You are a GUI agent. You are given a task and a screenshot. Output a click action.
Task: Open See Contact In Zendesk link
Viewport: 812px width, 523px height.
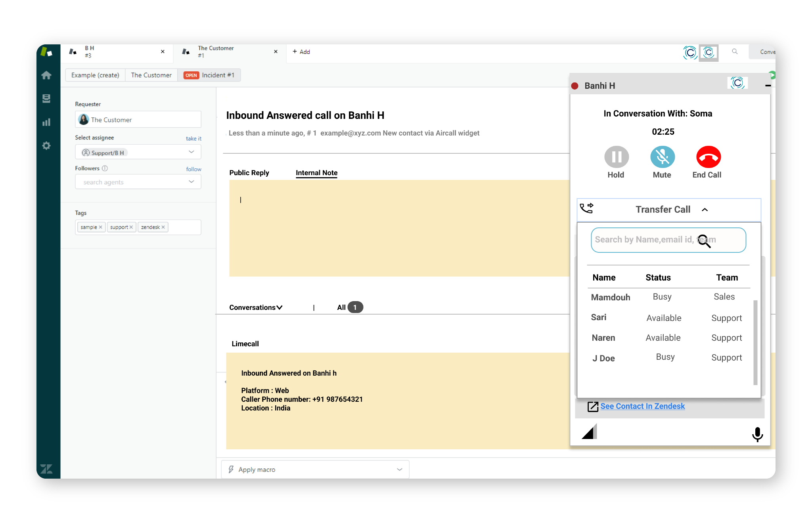click(x=642, y=406)
